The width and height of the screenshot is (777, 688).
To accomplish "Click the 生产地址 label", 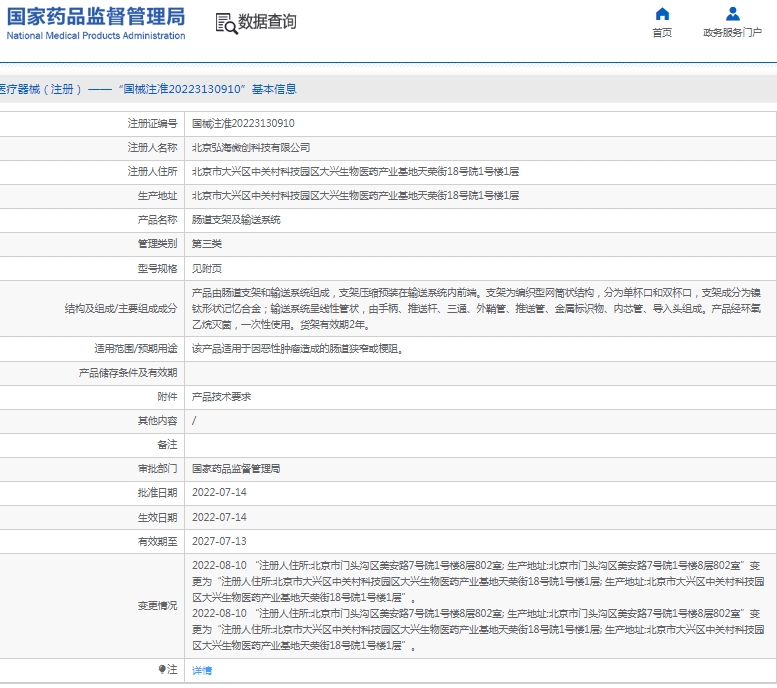I will 157,196.
